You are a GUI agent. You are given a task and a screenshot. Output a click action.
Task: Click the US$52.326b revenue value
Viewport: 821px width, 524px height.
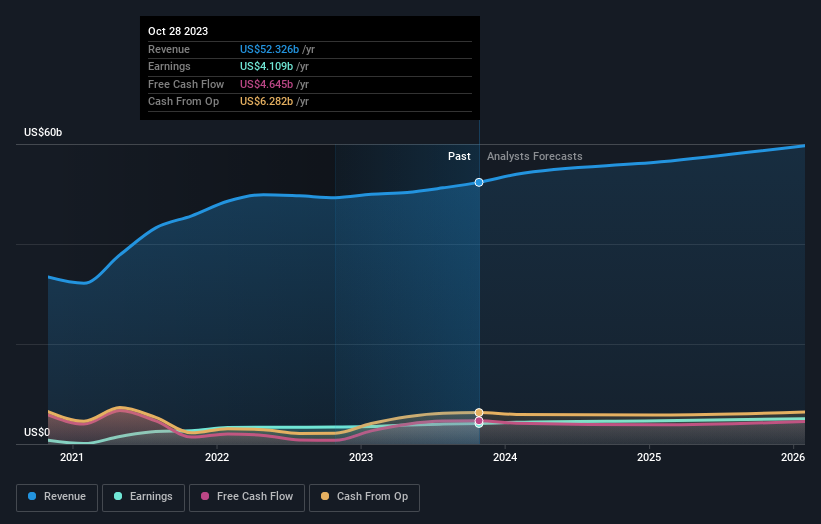click(x=270, y=49)
